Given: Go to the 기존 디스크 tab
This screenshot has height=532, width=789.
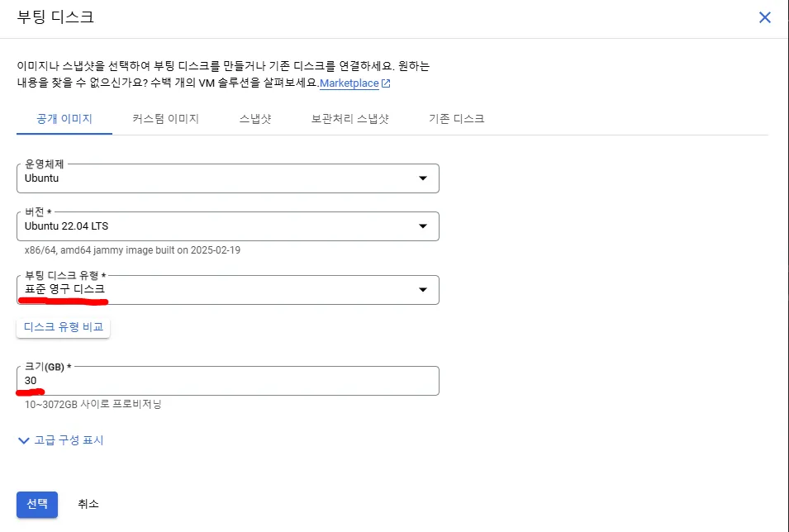Looking at the screenshot, I should pos(456,119).
